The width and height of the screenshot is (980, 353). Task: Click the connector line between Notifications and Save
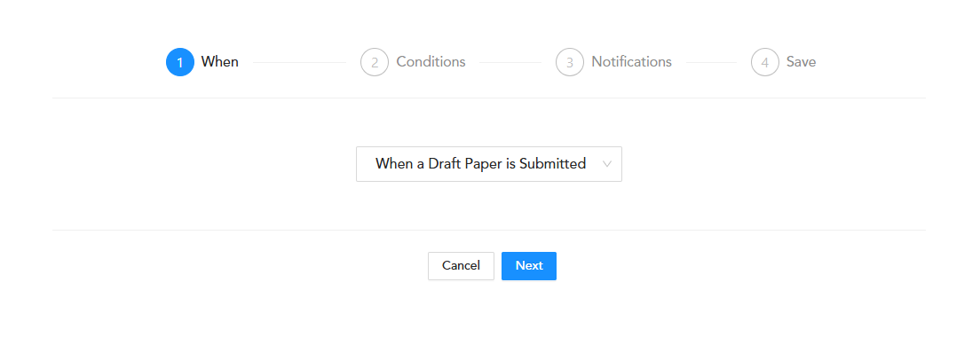711,62
